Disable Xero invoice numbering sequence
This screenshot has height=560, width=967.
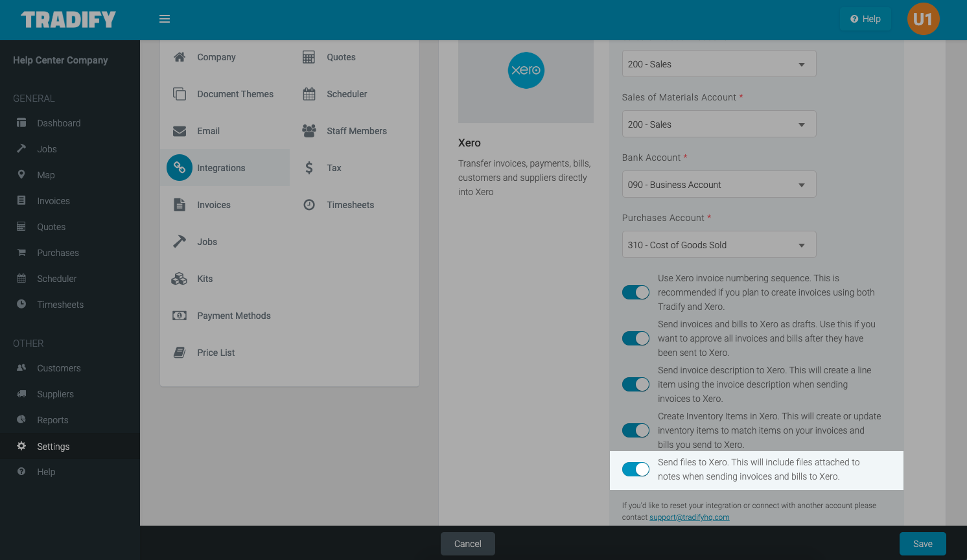tap(635, 292)
